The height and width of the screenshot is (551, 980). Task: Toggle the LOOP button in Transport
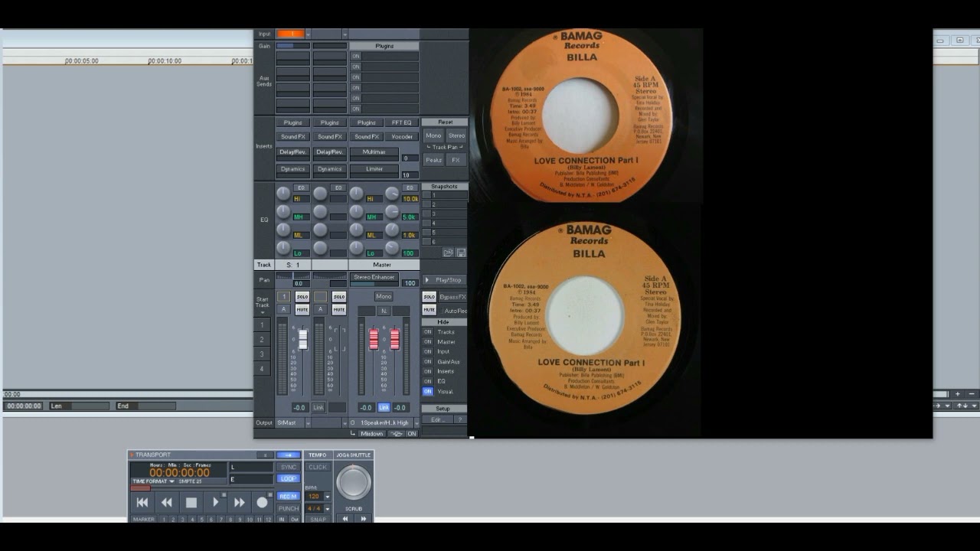coord(289,479)
